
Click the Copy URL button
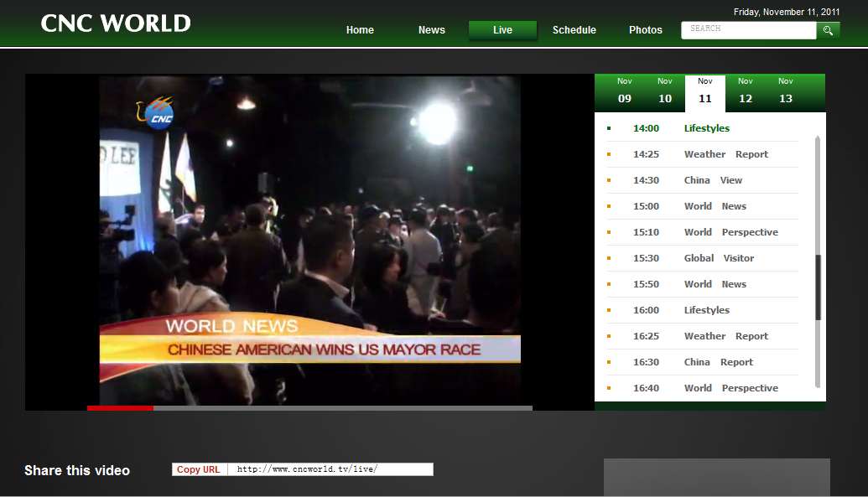tap(200, 469)
